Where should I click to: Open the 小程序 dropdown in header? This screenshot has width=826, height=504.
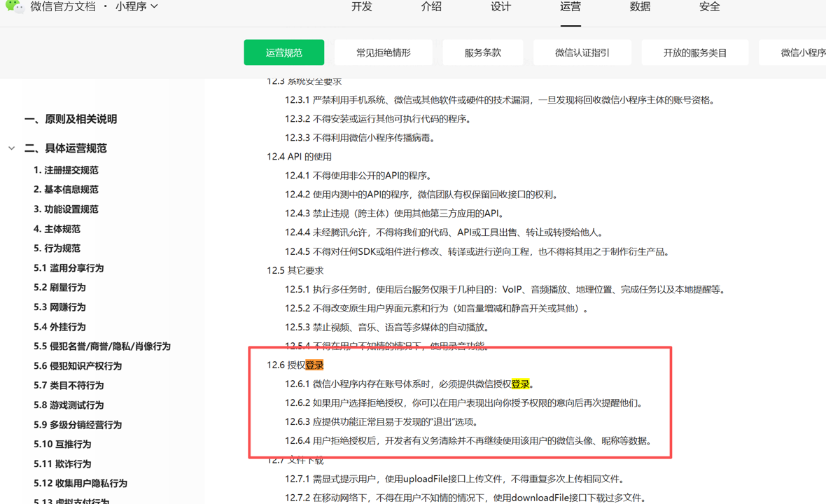click(x=136, y=7)
